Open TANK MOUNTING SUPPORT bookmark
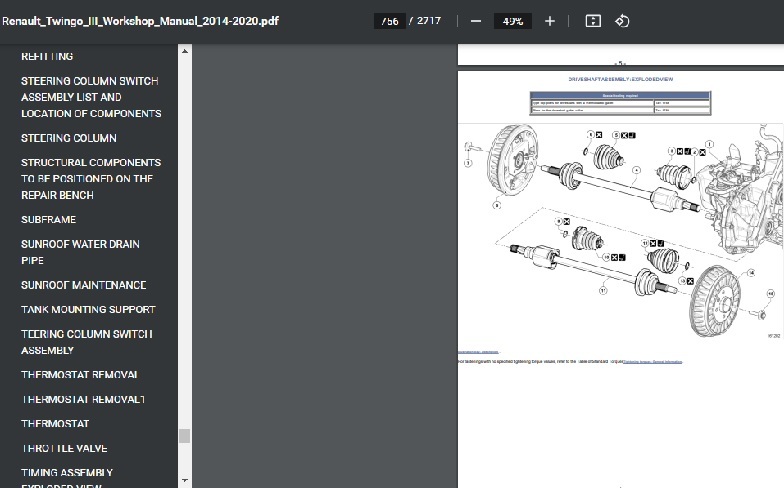Screen dimensions: 784x488 (88, 310)
